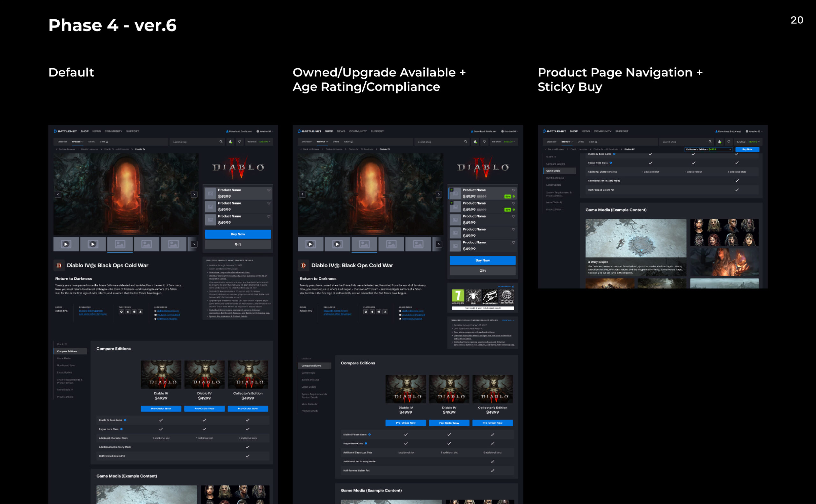Select Bundle and Save in Navigation mockup sidebar
Screen dimensions: 816x504
(555, 178)
